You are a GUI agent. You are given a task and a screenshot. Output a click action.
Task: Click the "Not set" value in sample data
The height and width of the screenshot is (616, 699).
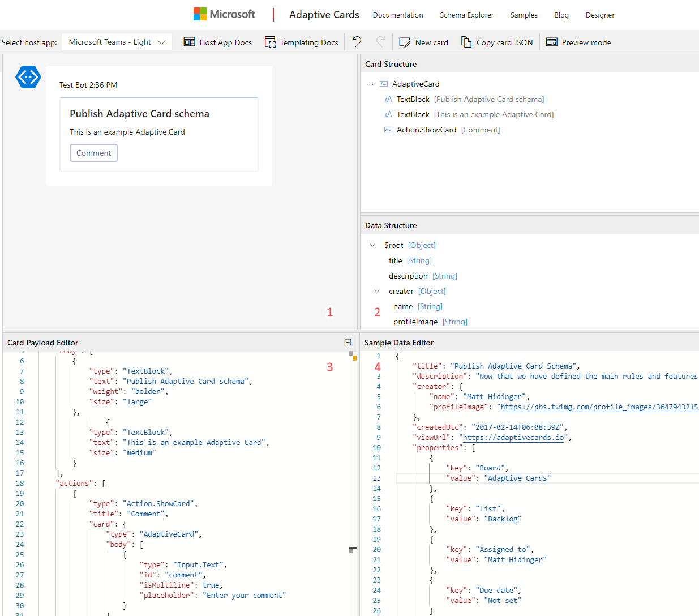[503, 601]
